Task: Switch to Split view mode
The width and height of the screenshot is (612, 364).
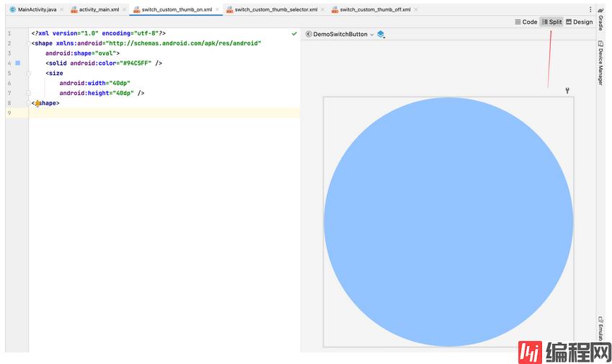Action: click(x=551, y=22)
